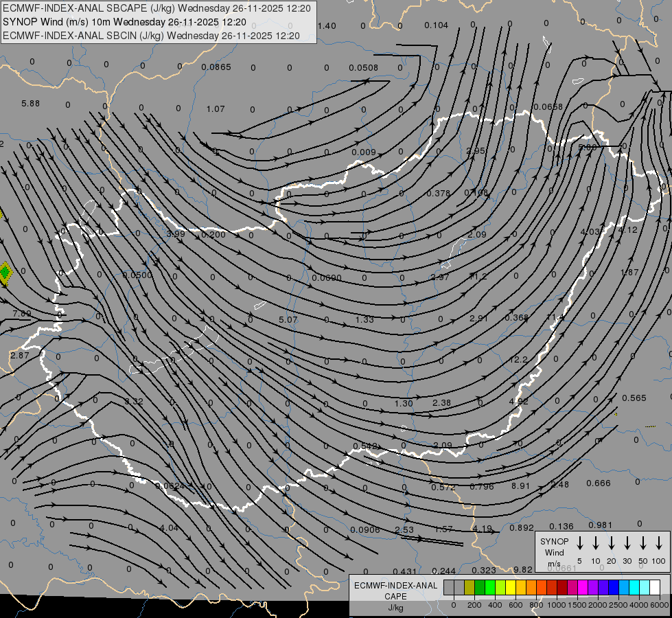The width and height of the screenshot is (672, 618).
Task: Click the 4.12 CAPE value
Action: 628,229
